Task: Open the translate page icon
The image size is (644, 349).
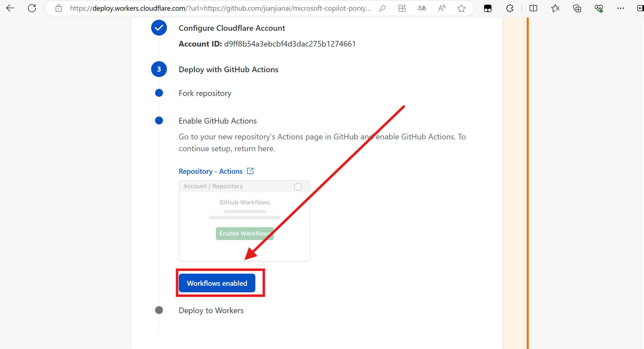Action: click(422, 8)
